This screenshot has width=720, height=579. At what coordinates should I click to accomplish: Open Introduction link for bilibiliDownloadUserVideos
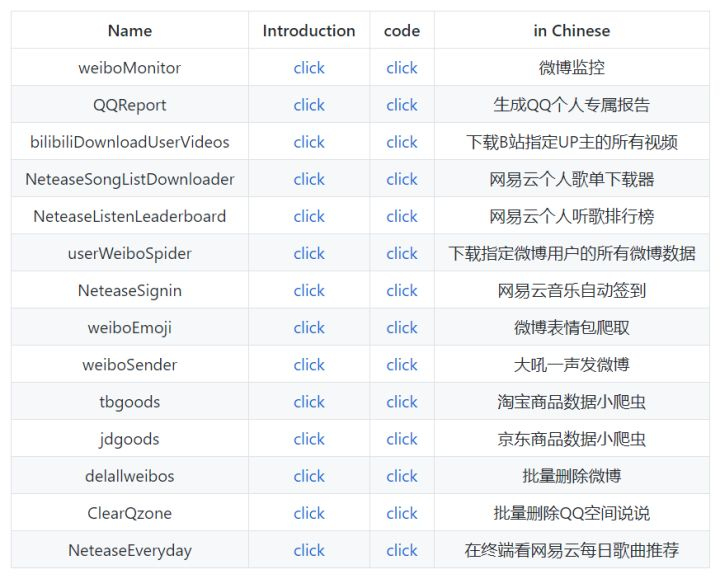click(309, 142)
